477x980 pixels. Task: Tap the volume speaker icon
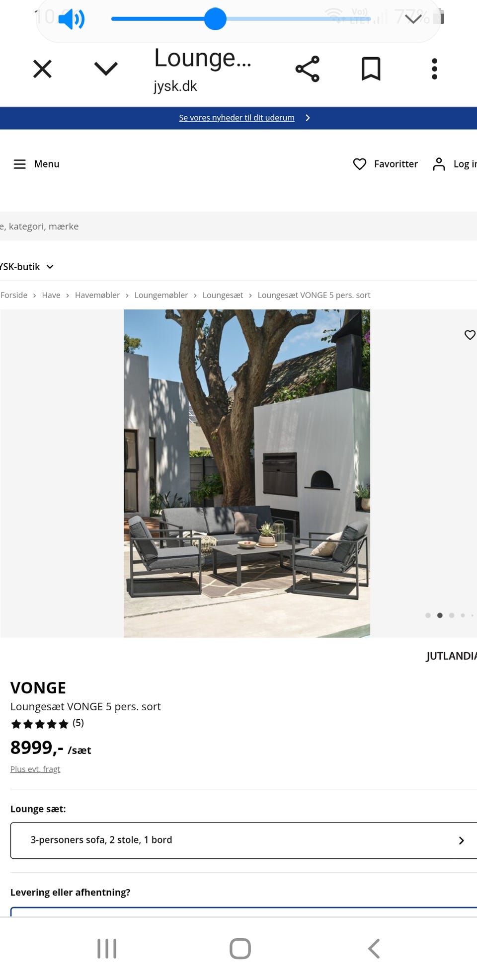(x=72, y=19)
